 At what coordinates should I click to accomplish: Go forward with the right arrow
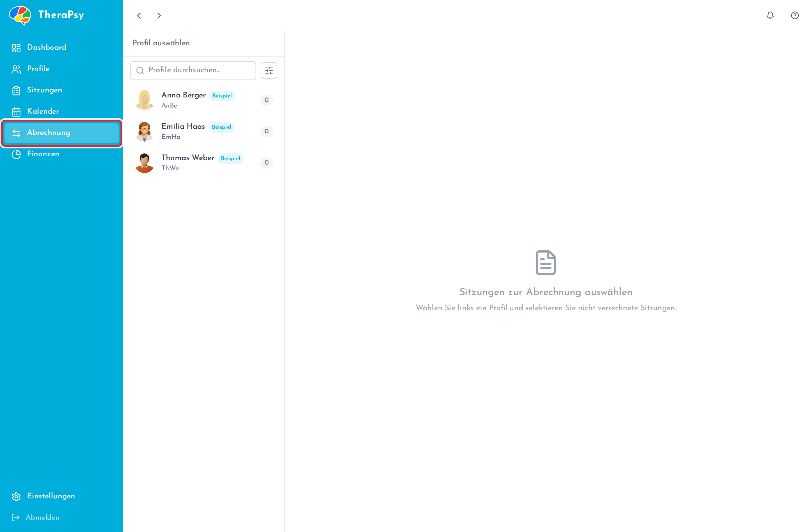pyautogui.click(x=159, y=16)
